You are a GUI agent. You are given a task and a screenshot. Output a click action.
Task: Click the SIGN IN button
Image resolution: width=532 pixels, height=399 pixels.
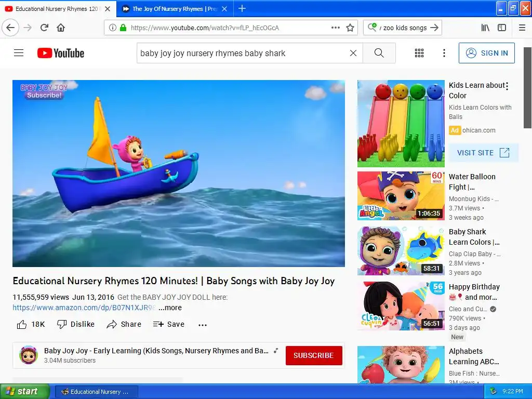(x=486, y=53)
